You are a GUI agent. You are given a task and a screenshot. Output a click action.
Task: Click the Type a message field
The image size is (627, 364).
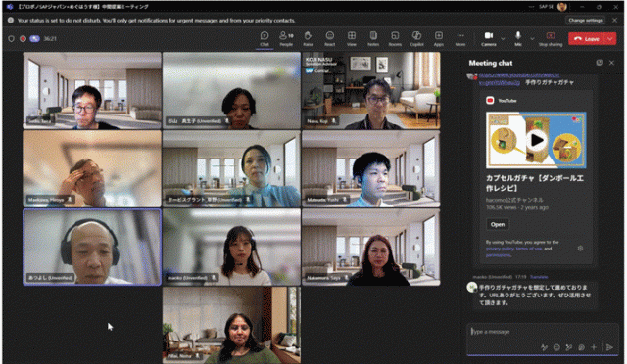pos(542,332)
